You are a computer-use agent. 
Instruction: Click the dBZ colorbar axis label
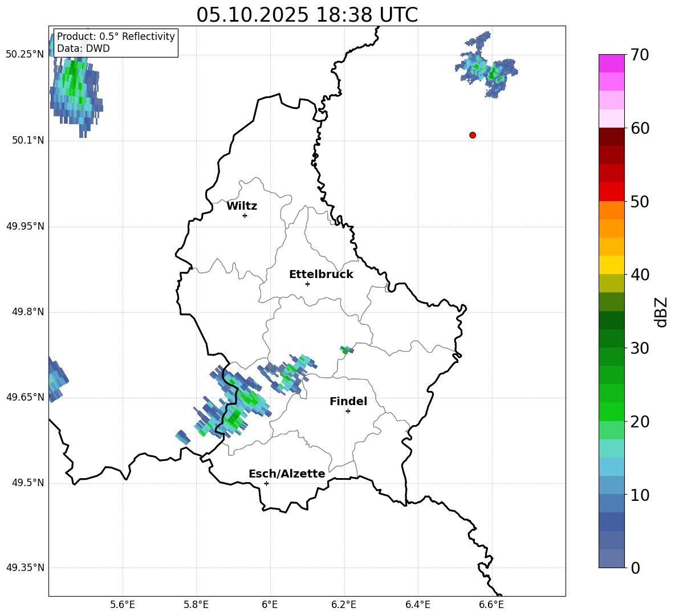[x=662, y=312]
